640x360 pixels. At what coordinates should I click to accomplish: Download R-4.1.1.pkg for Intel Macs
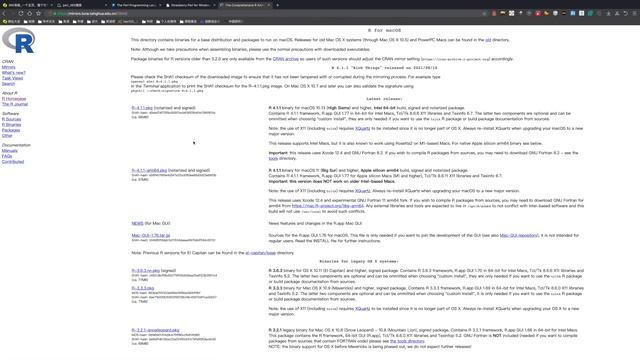142,108
